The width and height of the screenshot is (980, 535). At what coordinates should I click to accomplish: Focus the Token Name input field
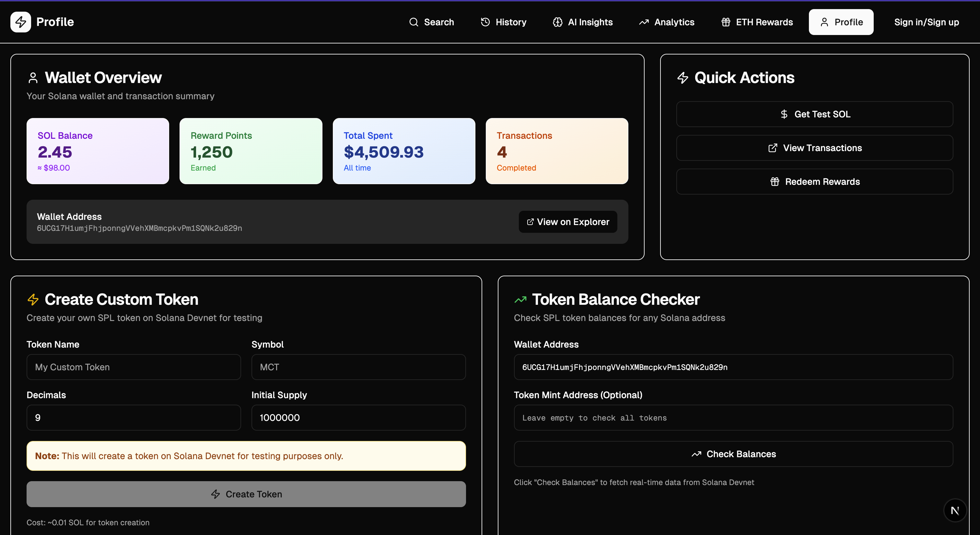tap(134, 367)
